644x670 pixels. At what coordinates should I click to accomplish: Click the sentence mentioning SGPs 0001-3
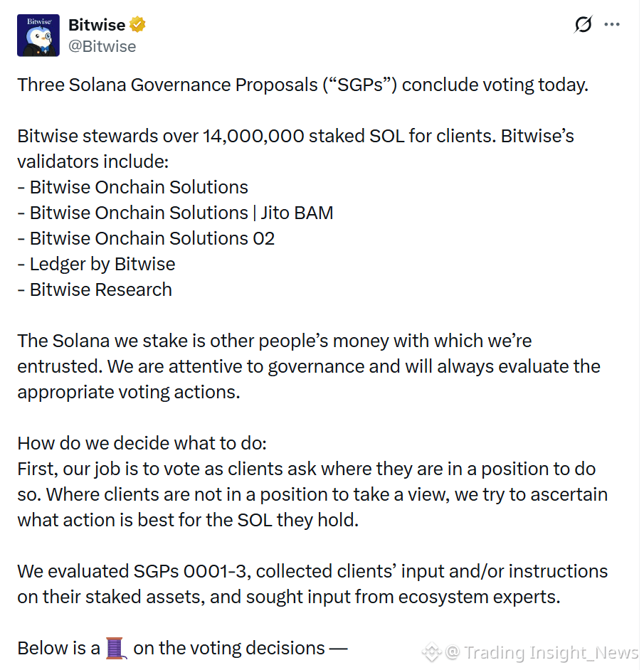(312, 584)
